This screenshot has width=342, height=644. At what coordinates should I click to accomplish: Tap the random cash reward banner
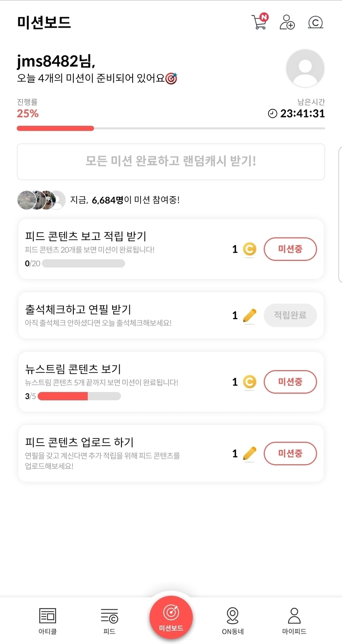[x=171, y=162]
